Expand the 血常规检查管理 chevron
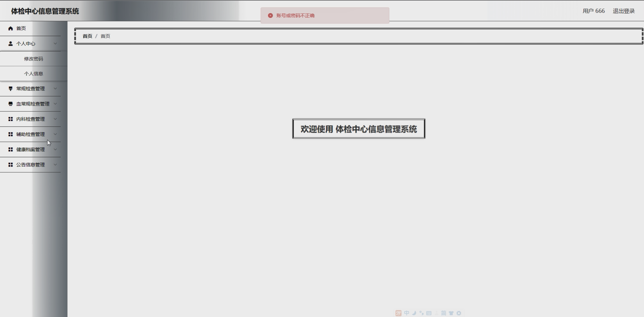This screenshot has width=644, height=317. coord(55,104)
